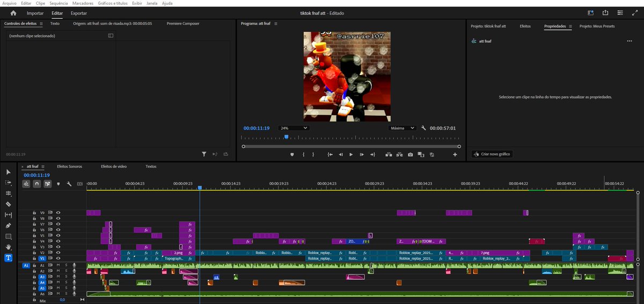Image resolution: width=644 pixels, height=304 pixels.
Task: Switch to Importar workspace
Action: pos(35,13)
